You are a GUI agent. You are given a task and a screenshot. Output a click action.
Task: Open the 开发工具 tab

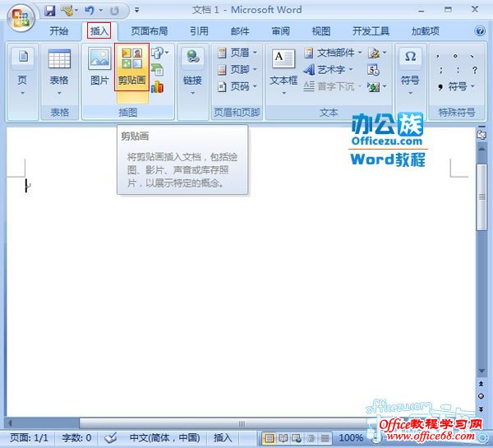pyautogui.click(x=371, y=31)
